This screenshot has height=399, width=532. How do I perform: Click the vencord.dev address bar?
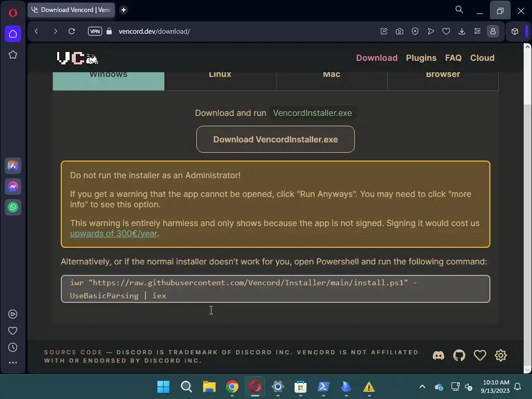click(154, 31)
